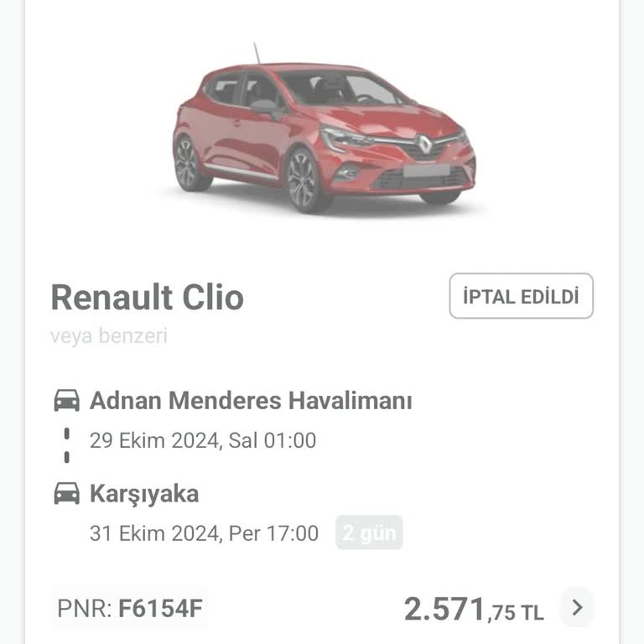Click the veya benzeri subtitle text

click(x=109, y=336)
